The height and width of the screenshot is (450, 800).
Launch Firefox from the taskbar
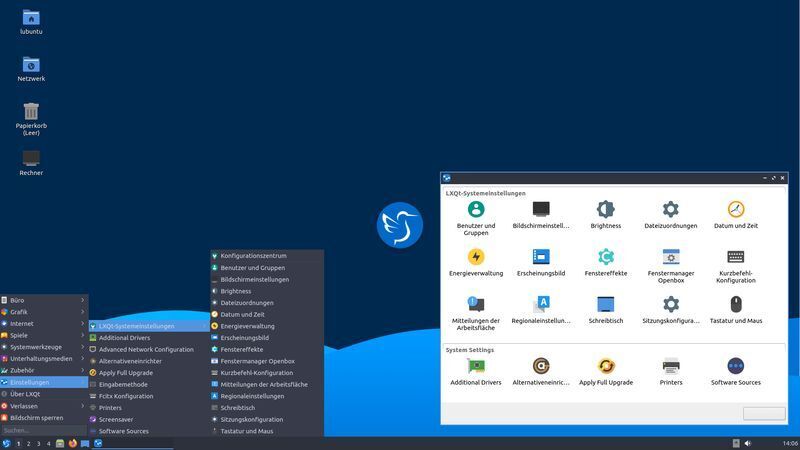pos(73,443)
